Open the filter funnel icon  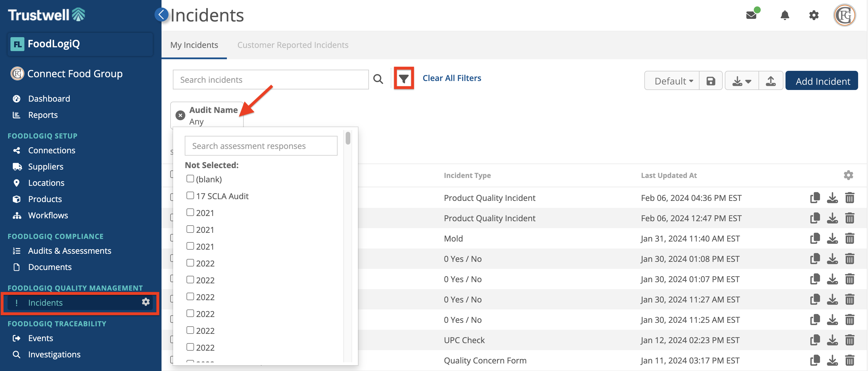(x=404, y=78)
